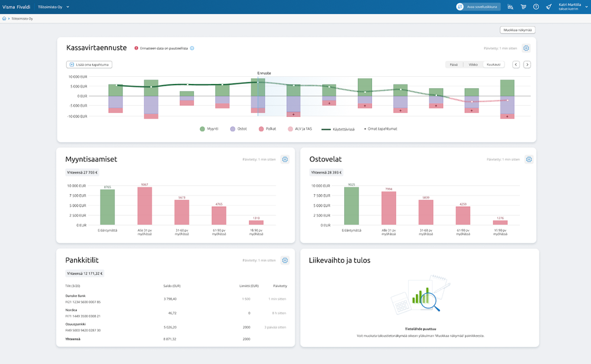This screenshot has height=364, width=591.
Task: Switch chart view to Päivä
Action: click(x=454, y=65)
